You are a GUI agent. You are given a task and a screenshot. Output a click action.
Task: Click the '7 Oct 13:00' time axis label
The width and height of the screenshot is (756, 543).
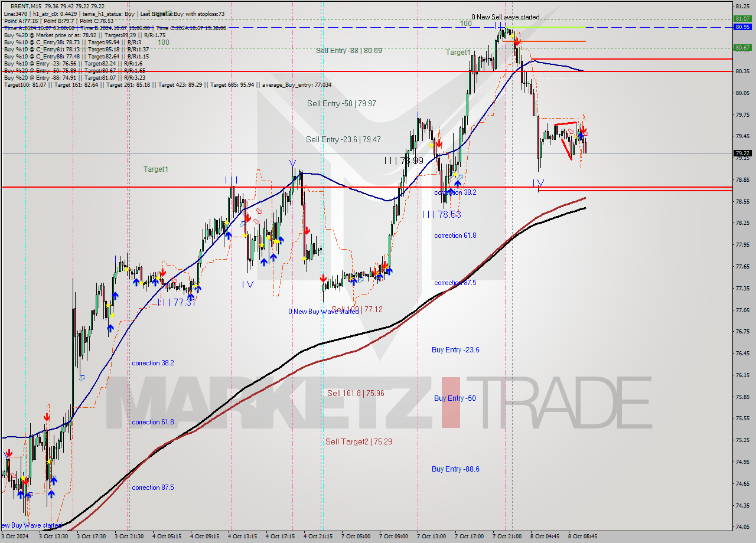pyautogui.click(x=431, y=537)
